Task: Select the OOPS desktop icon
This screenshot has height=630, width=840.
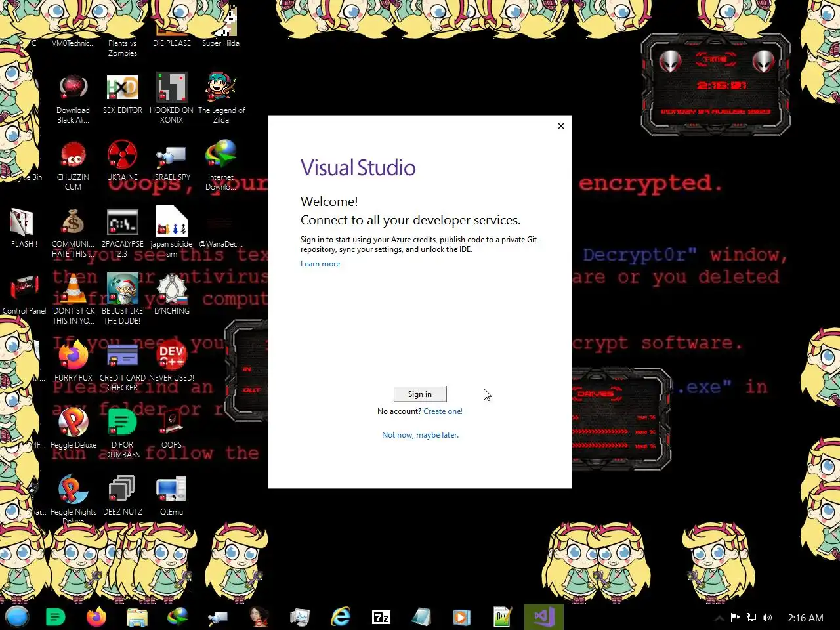Action: pyautogui.click(x=172, y=429)
